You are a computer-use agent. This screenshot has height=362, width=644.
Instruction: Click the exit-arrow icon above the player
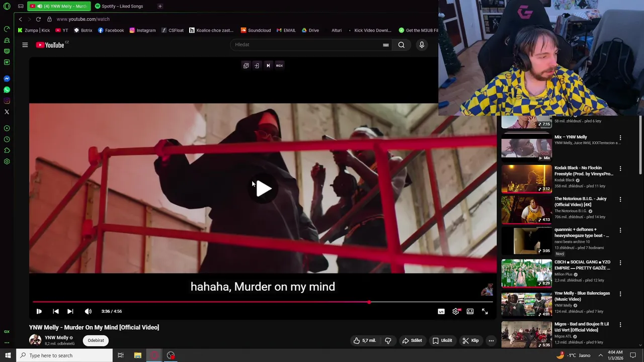257,65
